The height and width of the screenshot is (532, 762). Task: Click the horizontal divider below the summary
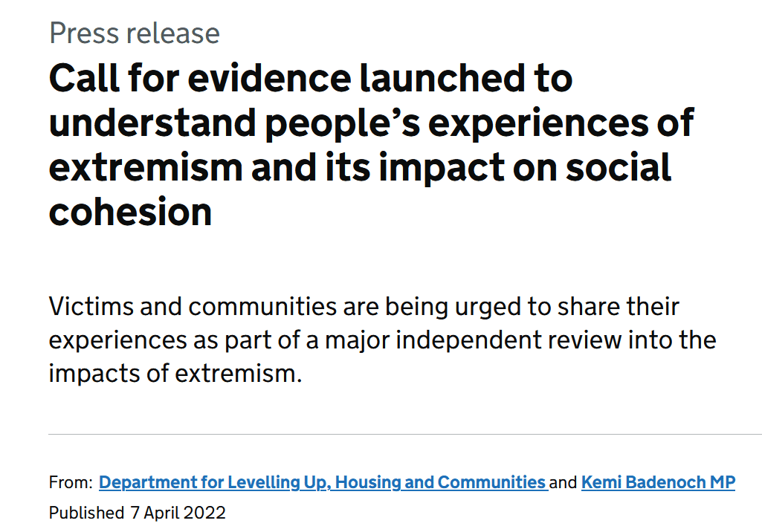tap(405, 433)
